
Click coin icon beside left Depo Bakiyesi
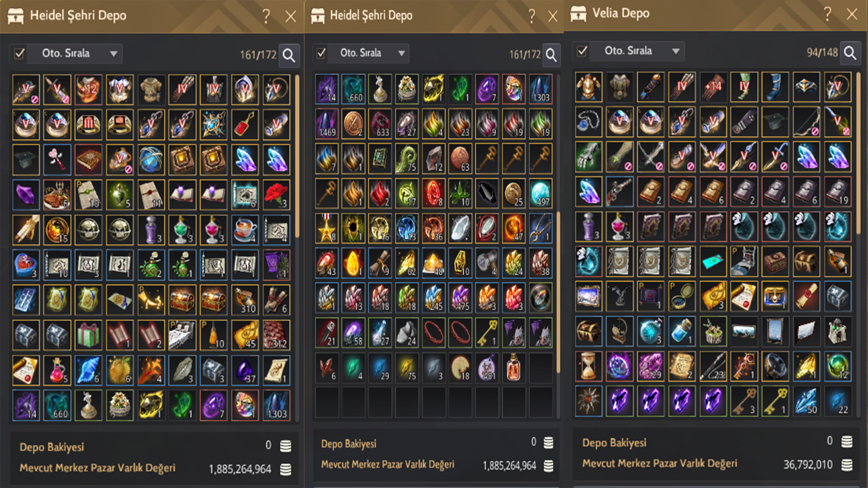[285, 446]
